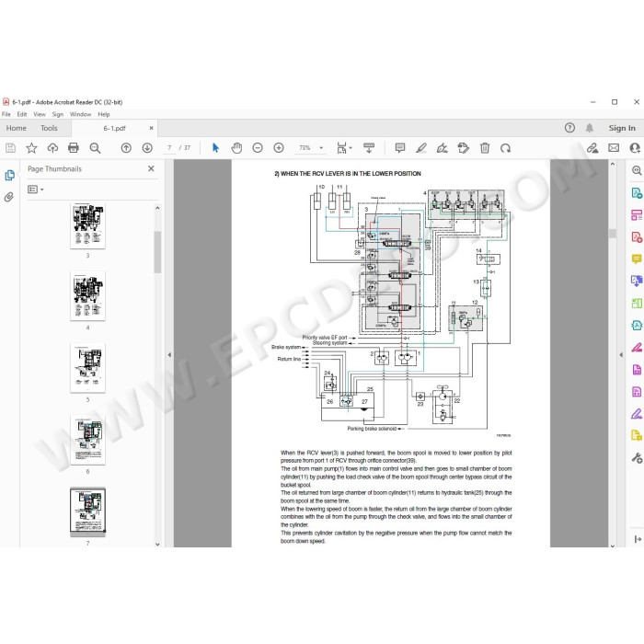Switch to the Tools tab
Image resolution: width=644 pixels, height=644 pixels.
(x=49, y=128)
